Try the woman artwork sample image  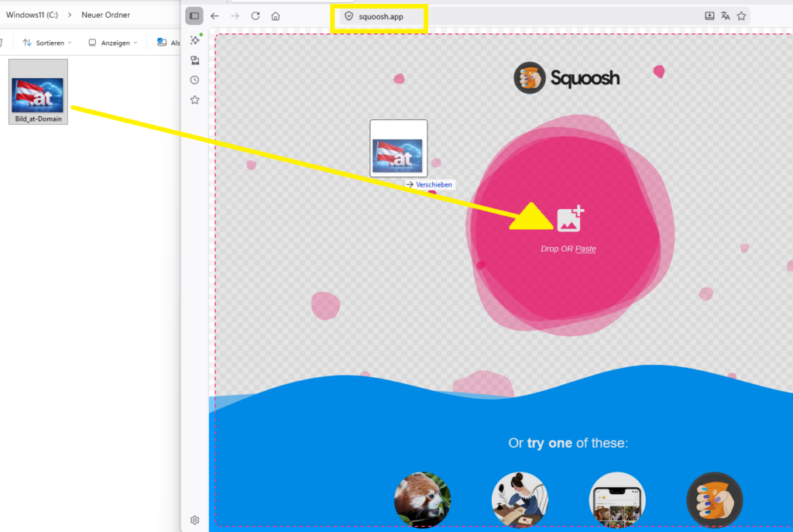(520, 499)
